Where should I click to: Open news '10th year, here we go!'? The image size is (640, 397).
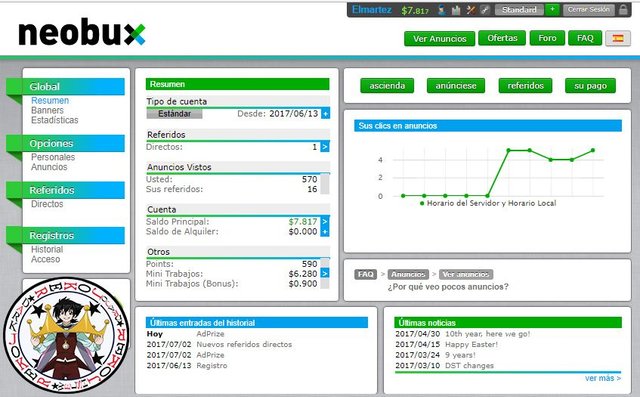pyautogui.click(x=487, y=334)
